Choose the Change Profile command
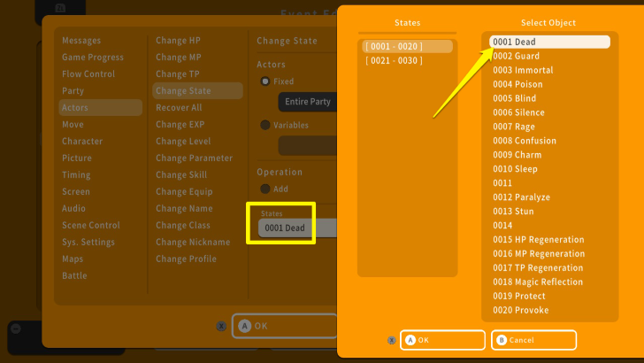Viewport: 644px width, 363px height. pyautogui.click(x=186, y=259)
